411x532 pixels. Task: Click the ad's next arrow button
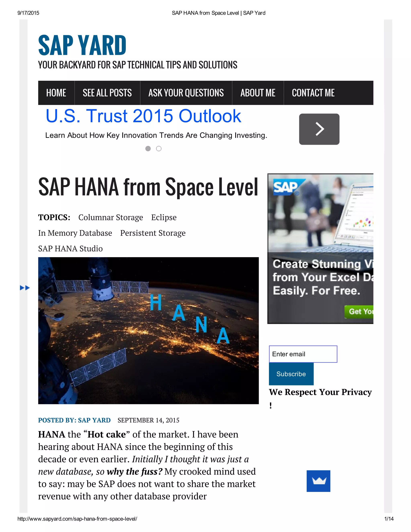tap(319, 129)
